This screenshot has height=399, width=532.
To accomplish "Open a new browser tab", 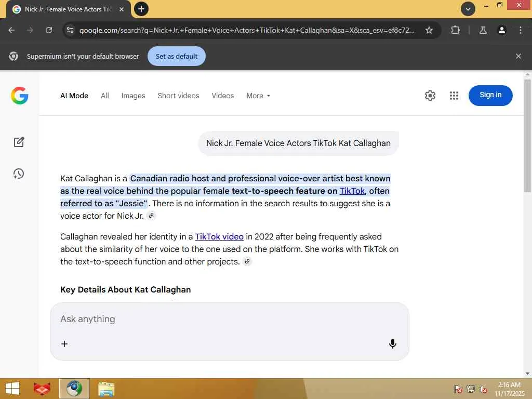I will coord(141,9).
